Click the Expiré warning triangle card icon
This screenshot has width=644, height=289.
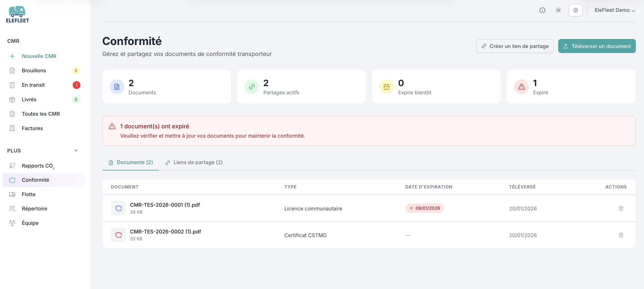tap(521, 87)
